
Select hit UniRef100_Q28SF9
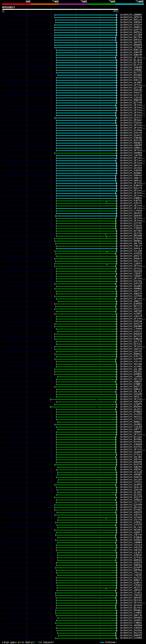point(131,562)
